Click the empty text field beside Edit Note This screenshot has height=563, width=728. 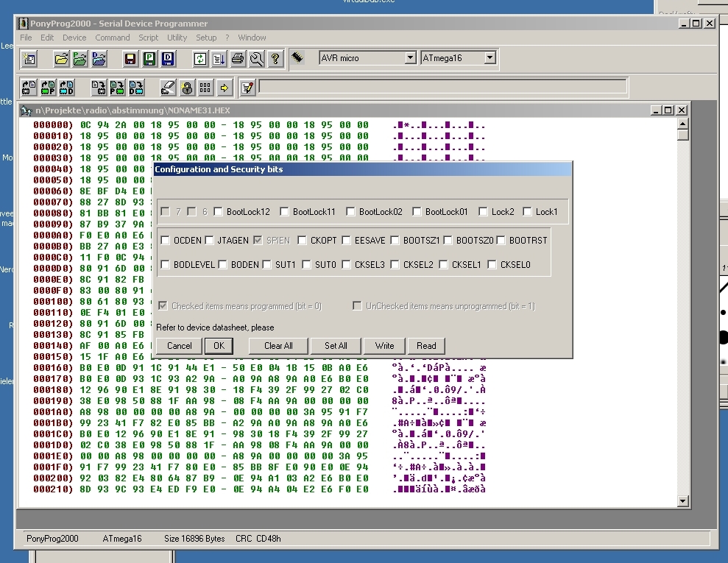[x=442, y=86]
